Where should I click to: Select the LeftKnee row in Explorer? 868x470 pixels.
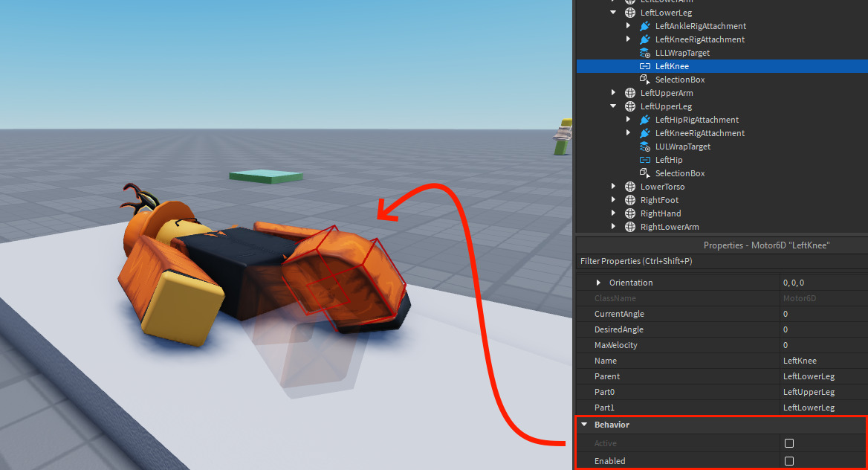pyautogui.click(x=722, y=66)
